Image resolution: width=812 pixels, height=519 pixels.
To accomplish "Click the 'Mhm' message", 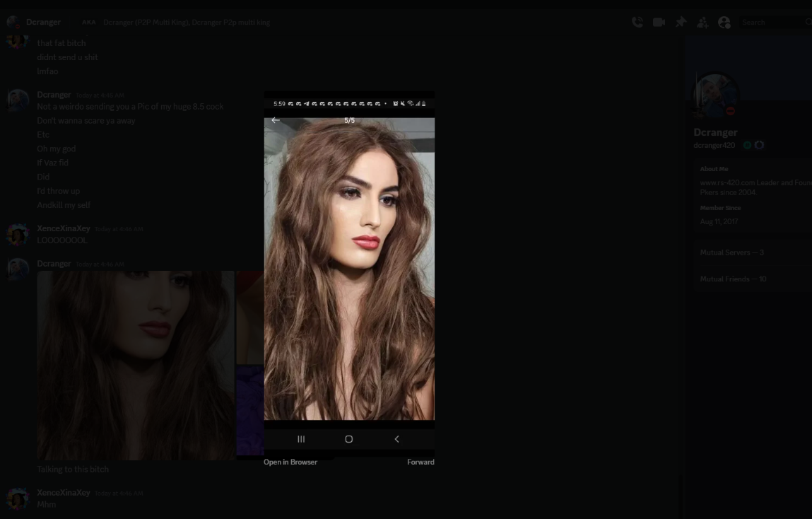I will pyautogui.click(x=46, y=504).
